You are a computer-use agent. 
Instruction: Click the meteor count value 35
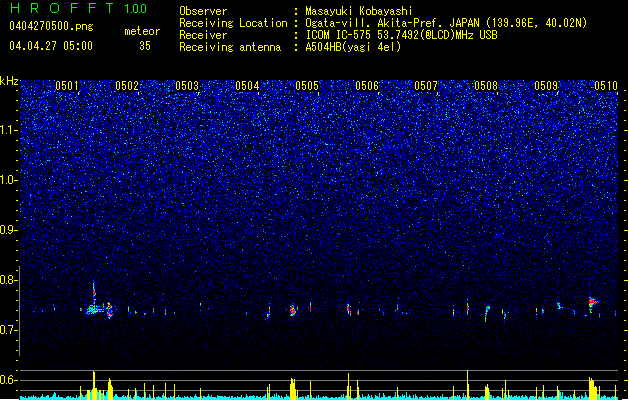tap(145, 46)
